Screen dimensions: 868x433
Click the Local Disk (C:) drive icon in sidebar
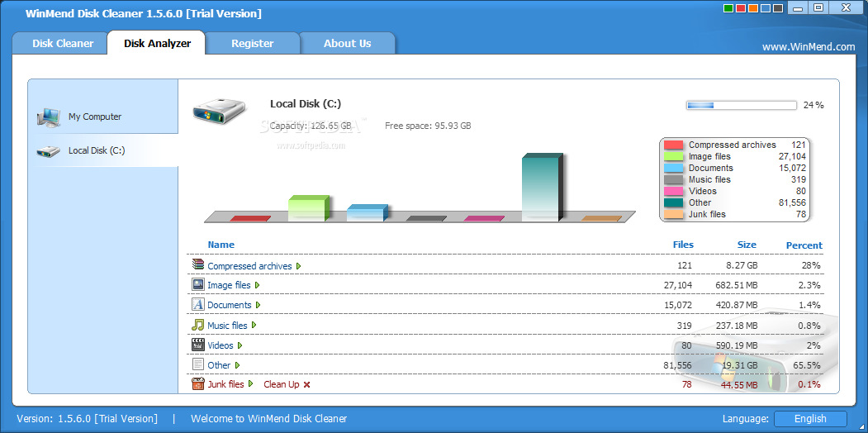point(49,150)
